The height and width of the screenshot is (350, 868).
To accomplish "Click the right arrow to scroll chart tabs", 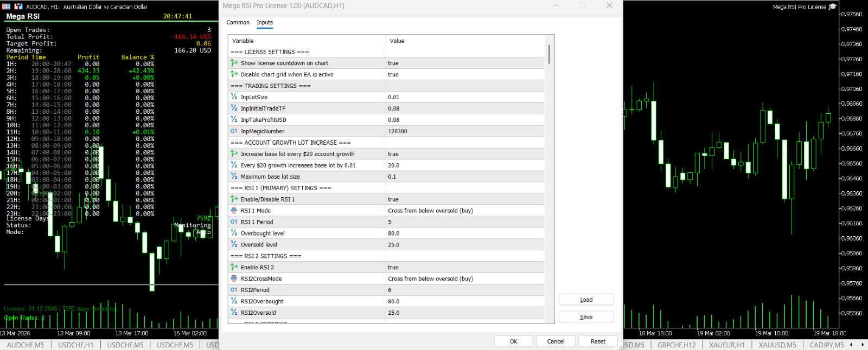I will (x=863, y=345).
